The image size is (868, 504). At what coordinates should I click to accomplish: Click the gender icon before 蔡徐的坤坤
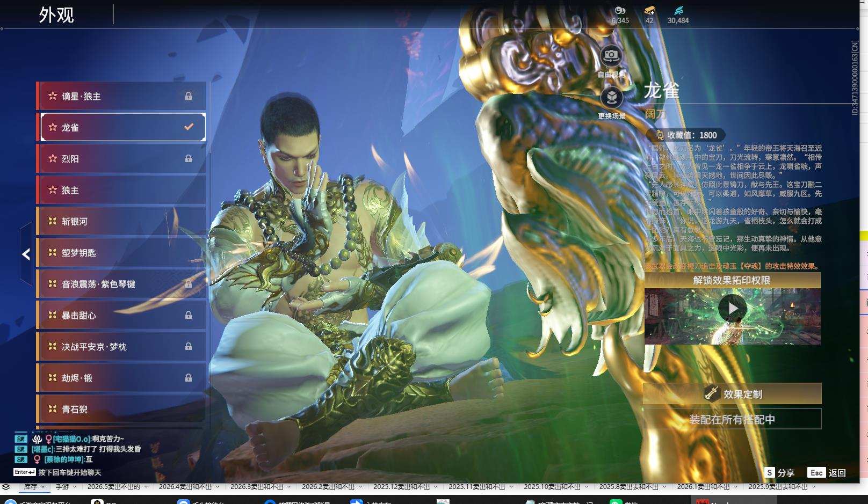pyautogui.click(x=37, y=459)
